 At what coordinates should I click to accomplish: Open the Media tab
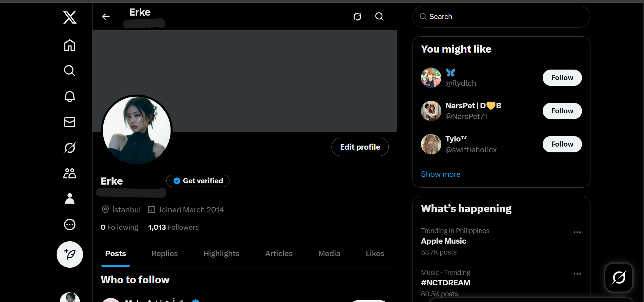point(329,253)
